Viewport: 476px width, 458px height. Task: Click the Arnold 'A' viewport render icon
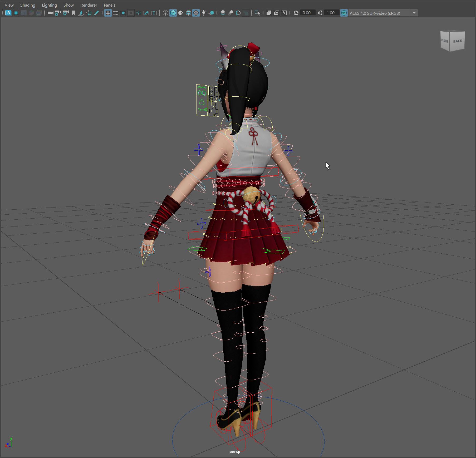[8, 13]
